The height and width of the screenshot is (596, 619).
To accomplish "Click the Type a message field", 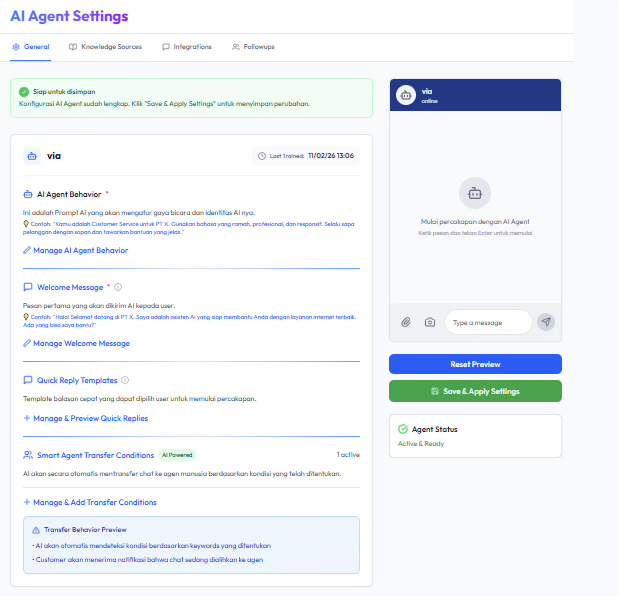I will point(488,322).
